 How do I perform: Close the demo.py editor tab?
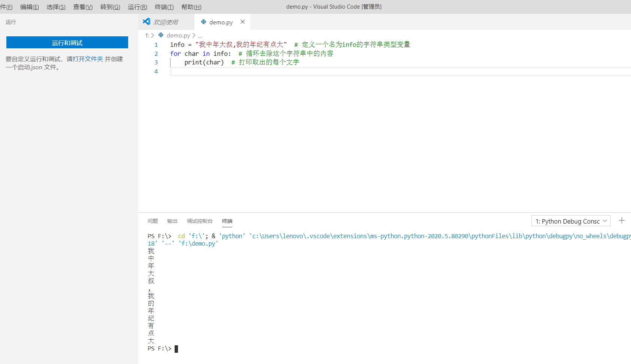pos(242,22)
